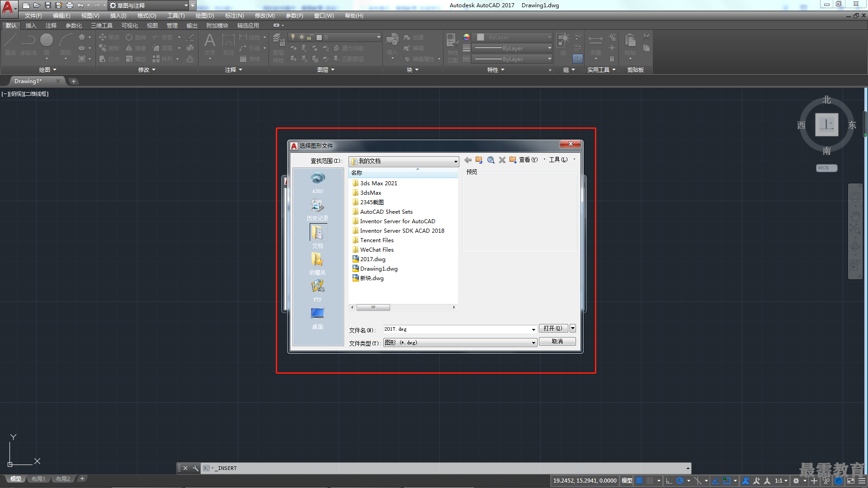The height and width of the screenshot is (488, 868).
Task: Click the FTP shortcut in dialog sidebar
Action: [317, 291]
